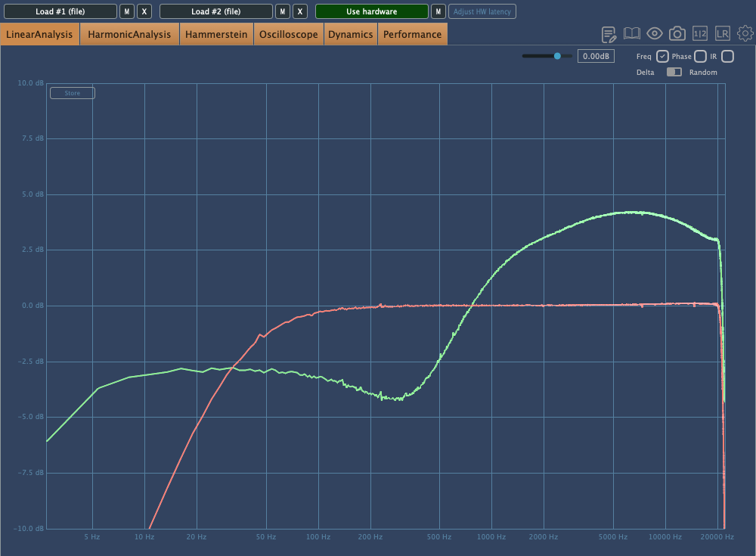Click the gain slider handle
This screenshot has width=756, height=556.
click(x=558, y=56)
